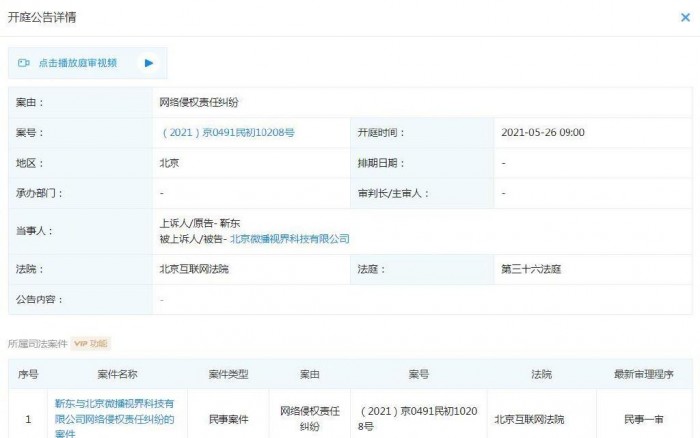Play the court trial video arrow
The height and width of the screenshot is (438, 700).
149,63
